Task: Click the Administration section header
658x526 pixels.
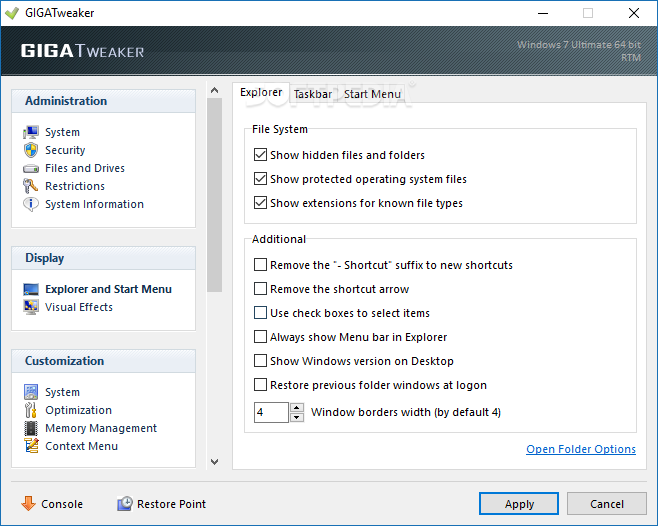Action: pyautogui.click(x=103, y=101)
